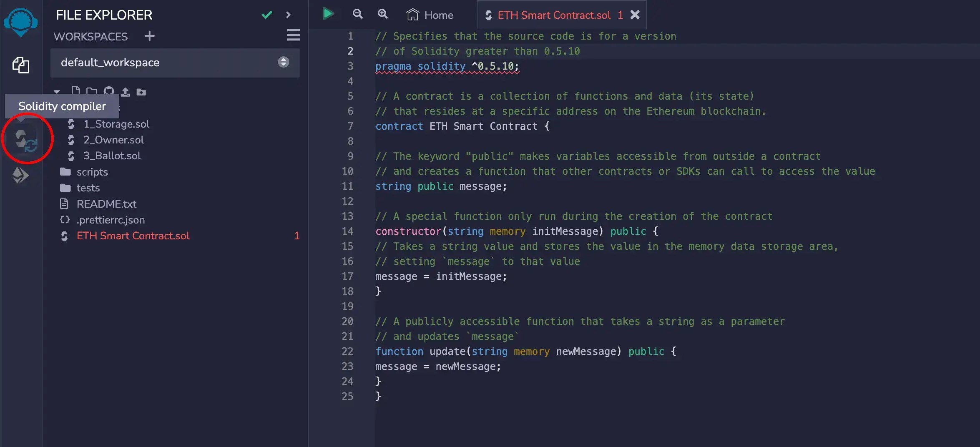Zoom in on the code editor

[382, 14]
